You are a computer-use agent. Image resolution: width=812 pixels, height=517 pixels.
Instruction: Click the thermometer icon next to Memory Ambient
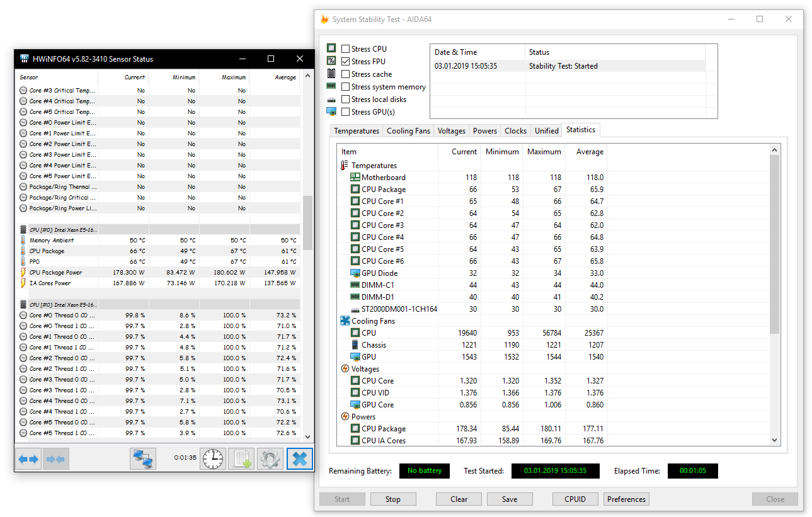[23, 241]
